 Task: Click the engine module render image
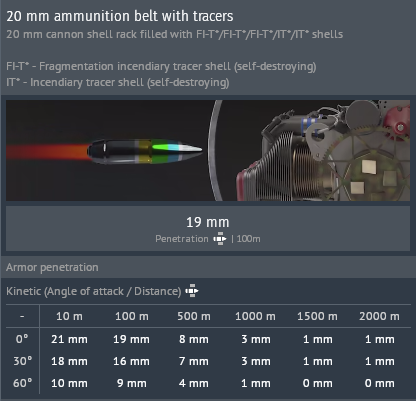click(323, 150)
